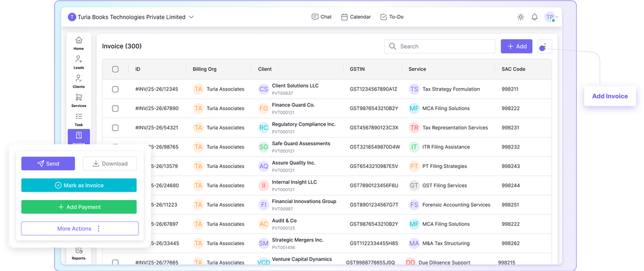Screen dimensions: 644x271
Task: Open TP user profile menu
Action: (x=550, y=17)
